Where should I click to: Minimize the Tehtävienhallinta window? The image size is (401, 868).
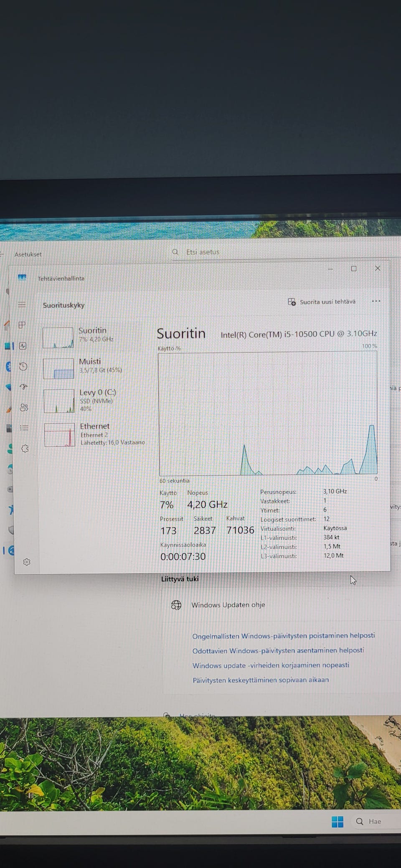(330, 269)
